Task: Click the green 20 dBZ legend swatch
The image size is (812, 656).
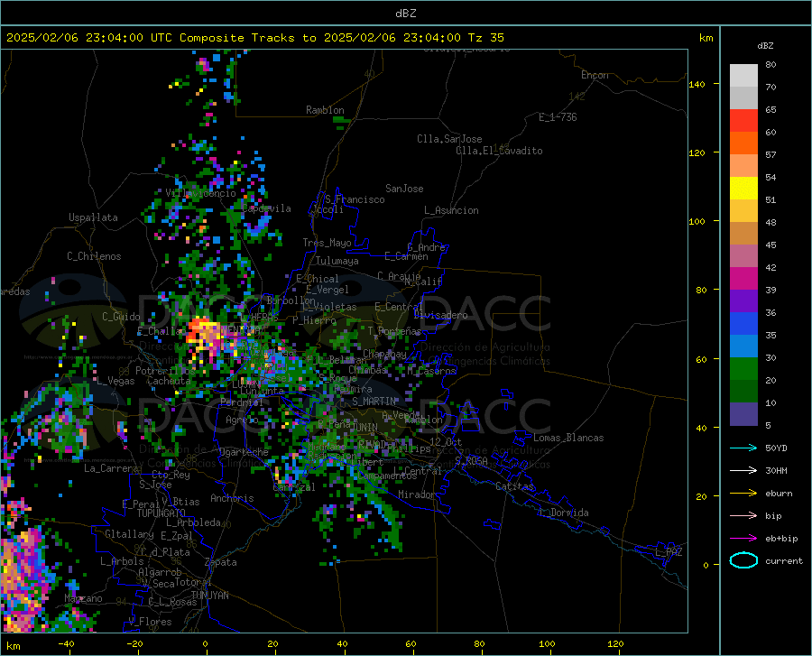Action: tap(743, 369)
